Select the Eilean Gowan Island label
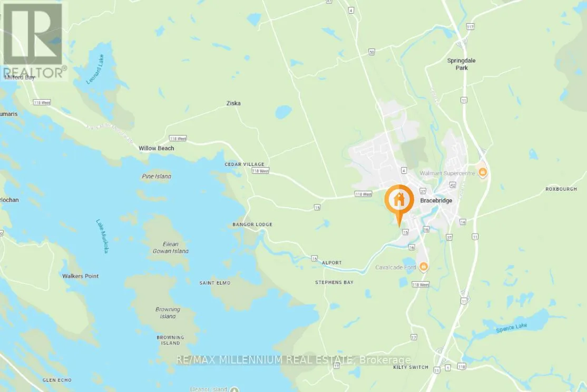Screen dimensions: 587x392 pyautogui.click(x=170, y=248)
